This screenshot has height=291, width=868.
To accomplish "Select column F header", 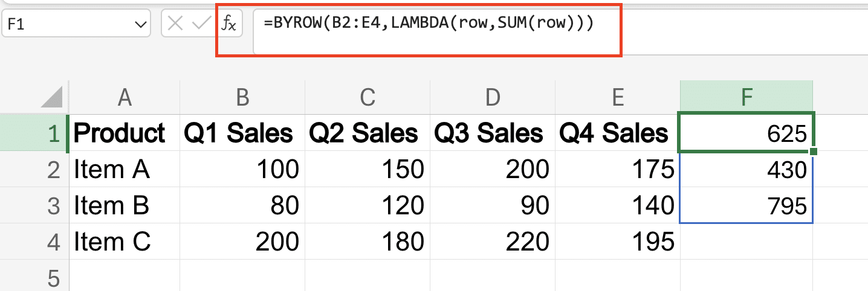I will [747, 97].
